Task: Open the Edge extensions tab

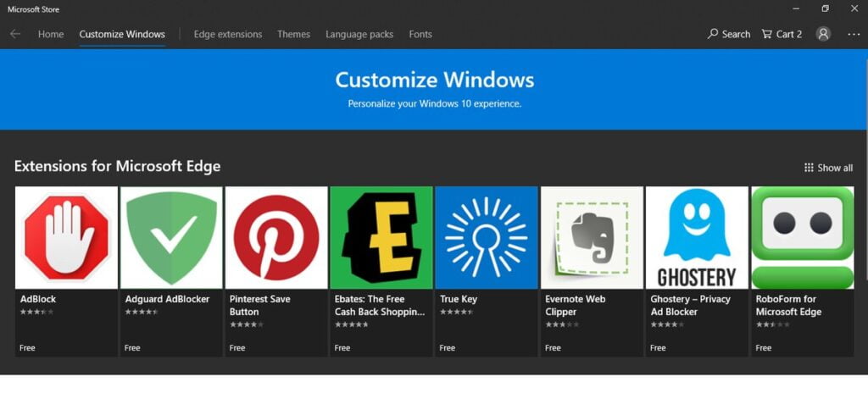Action: click(x=228, y=35)
